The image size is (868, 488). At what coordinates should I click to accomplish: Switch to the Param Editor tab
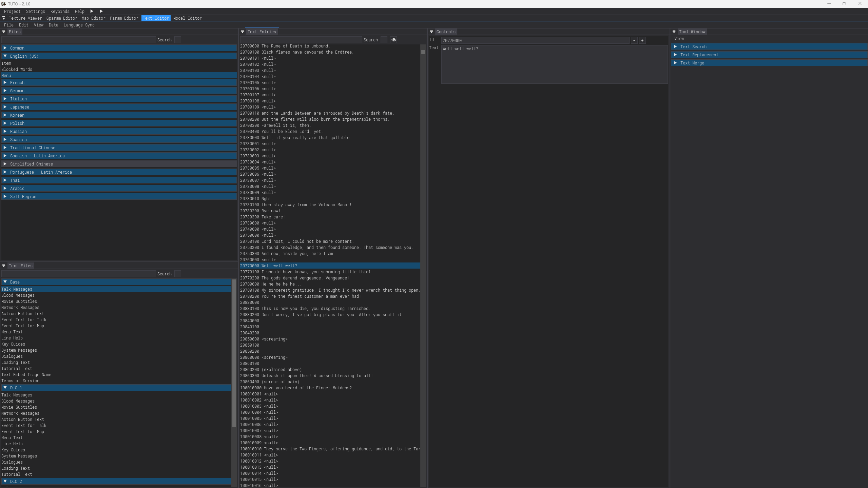click(x=124, y=18)
